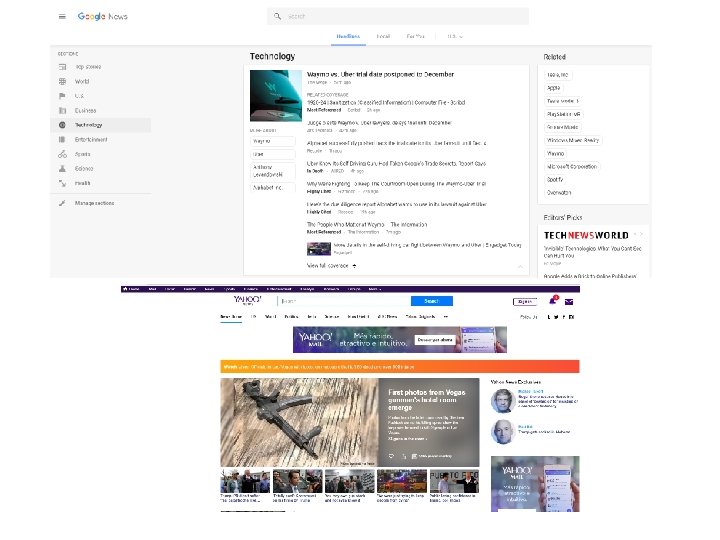The image size is (720, 540).
Task: Open Mail in the Yahoo top bar
Action: (x=152, y=289)
